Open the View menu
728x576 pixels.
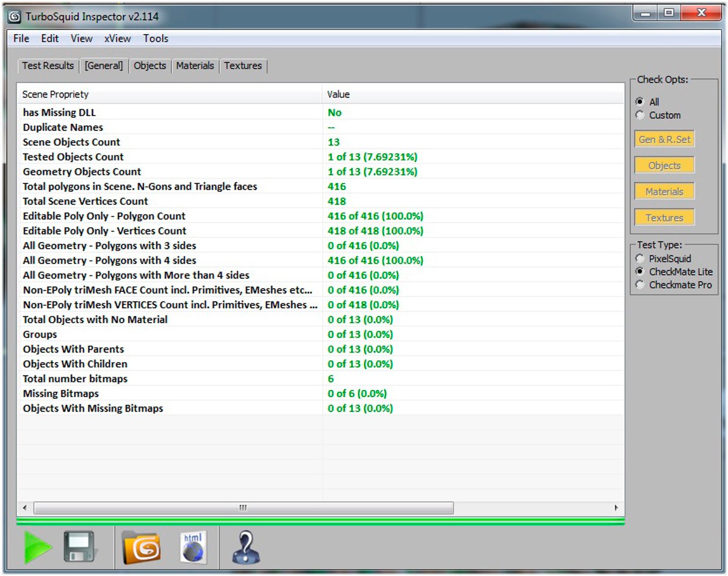[x=82, y=38]
